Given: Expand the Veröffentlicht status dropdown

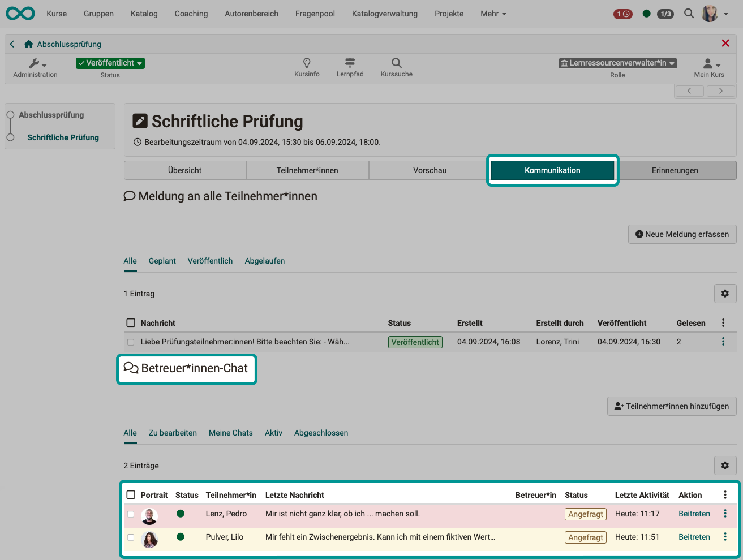Looking at the screenshot, I should click(110, 63).
